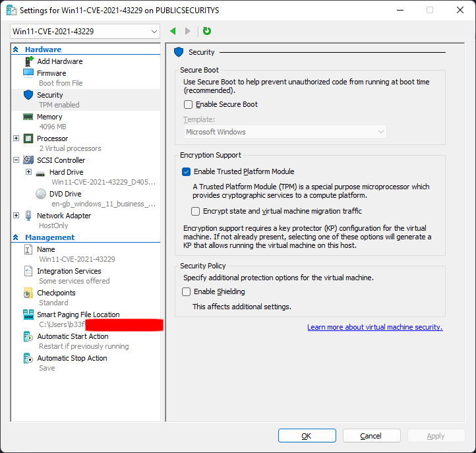The image size is (476, 453).
Task: Click the green back navigation arrow
Action: 173,31
